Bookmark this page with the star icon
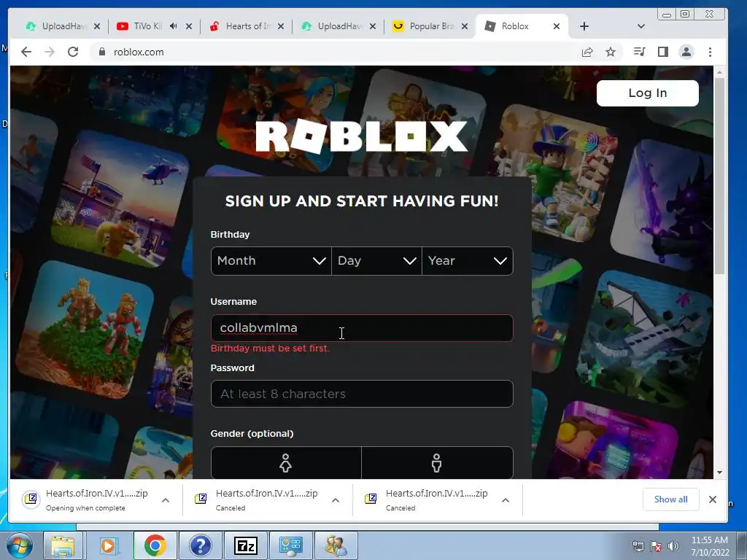This screenshot has height=560, width=747. (611, 52)
